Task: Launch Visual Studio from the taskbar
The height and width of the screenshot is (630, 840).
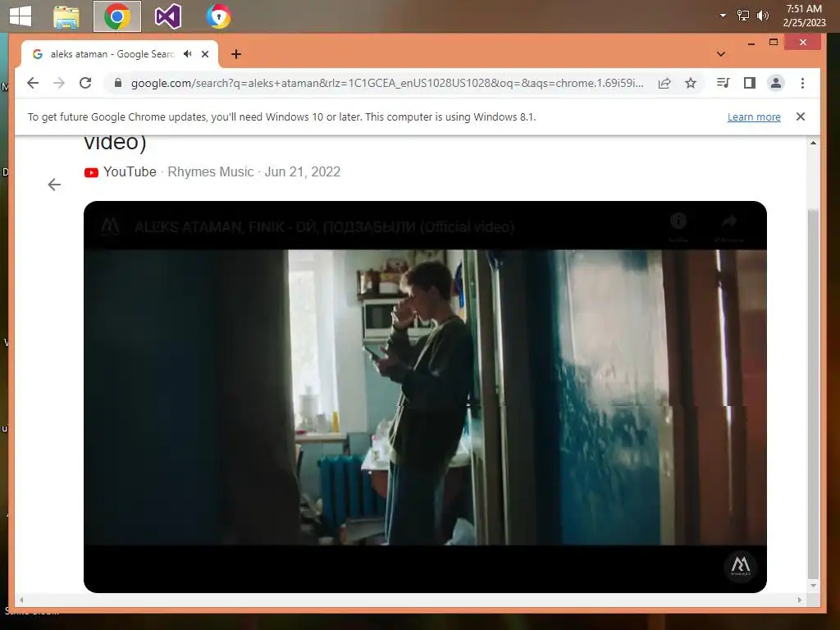Action: coord(167,16)
